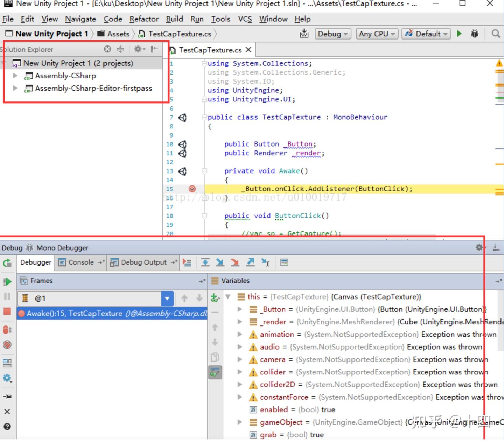The height and width of the screenshot is (442, 504).
Task: Select the animation exception entry in Variables
Action: (x=276, y=334)
